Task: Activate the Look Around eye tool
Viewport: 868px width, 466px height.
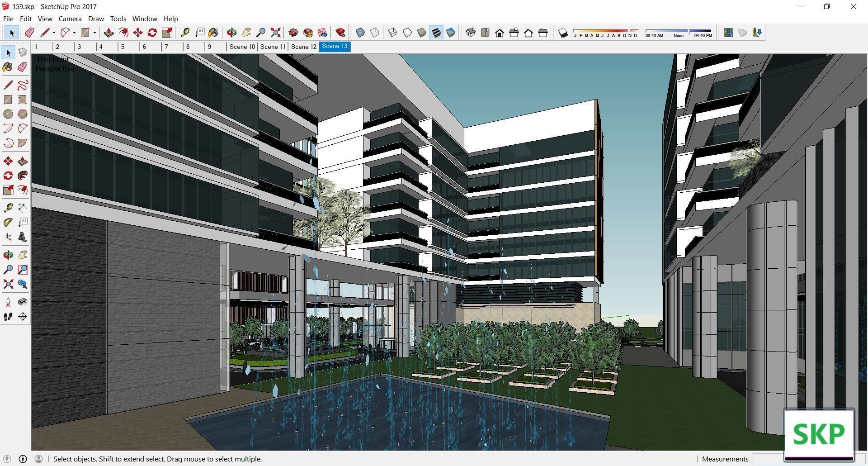Action: point(23,302)
